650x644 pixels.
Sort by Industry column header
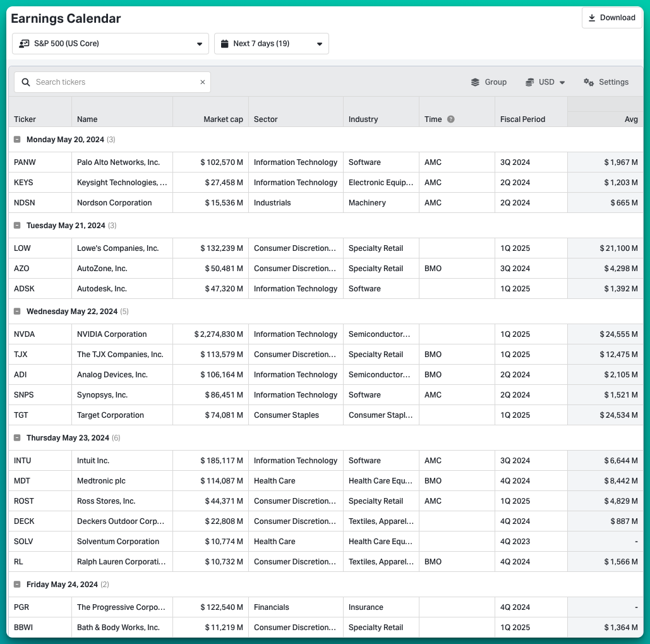click(x=363, y=119)
